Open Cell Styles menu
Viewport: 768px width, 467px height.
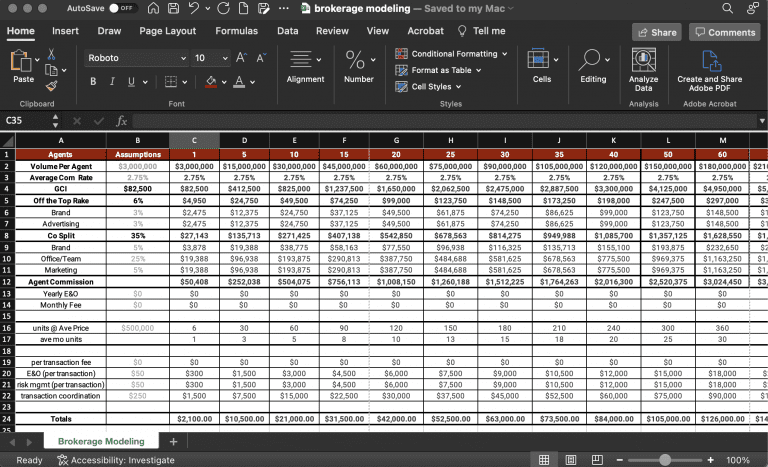tap(428, 87)
